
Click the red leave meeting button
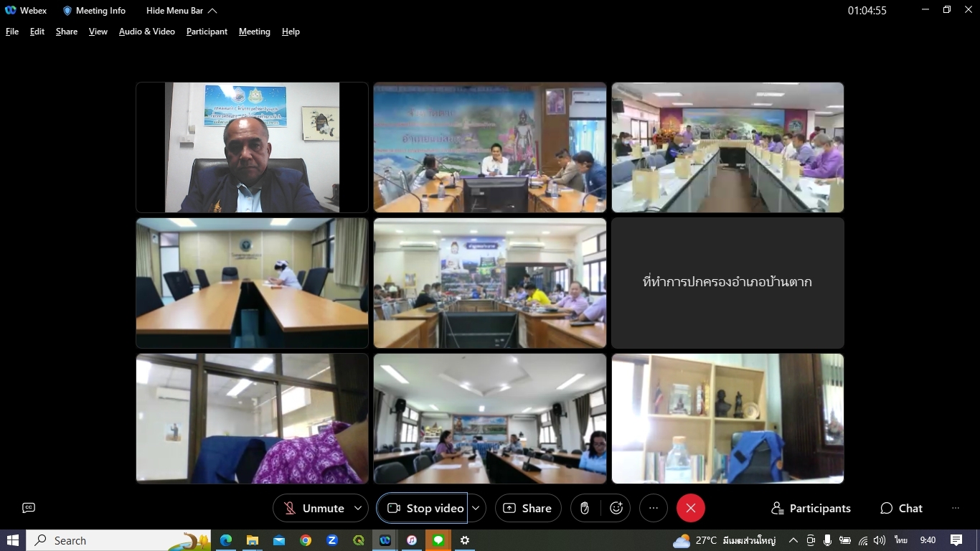pyautogui.click(x=691, y=508)
